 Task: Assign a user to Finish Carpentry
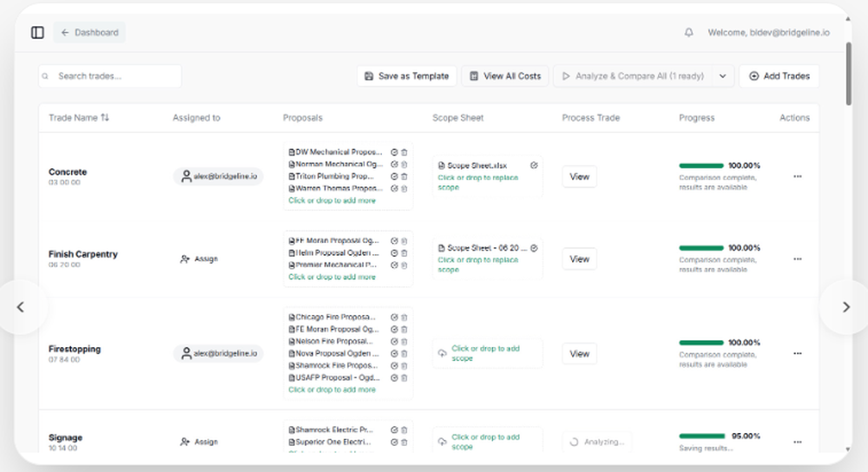coord(200,259)
